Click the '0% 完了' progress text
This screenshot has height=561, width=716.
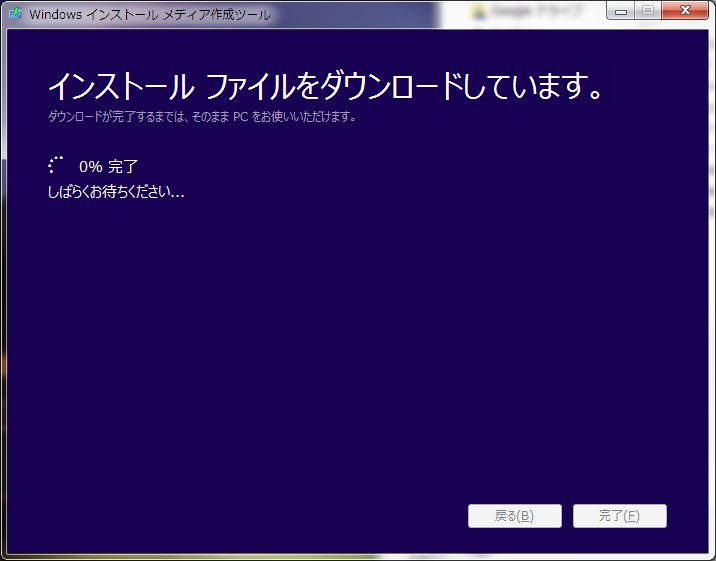click(x=108, y=167)
